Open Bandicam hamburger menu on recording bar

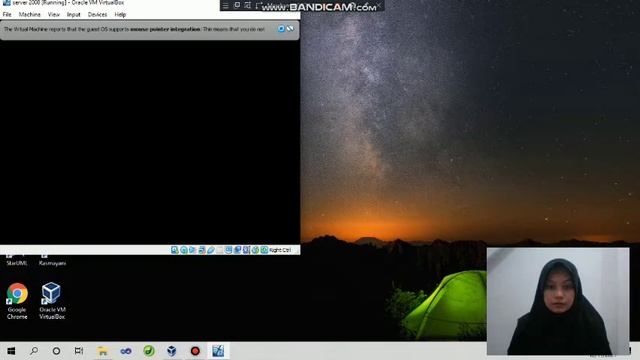coord(225,5)
